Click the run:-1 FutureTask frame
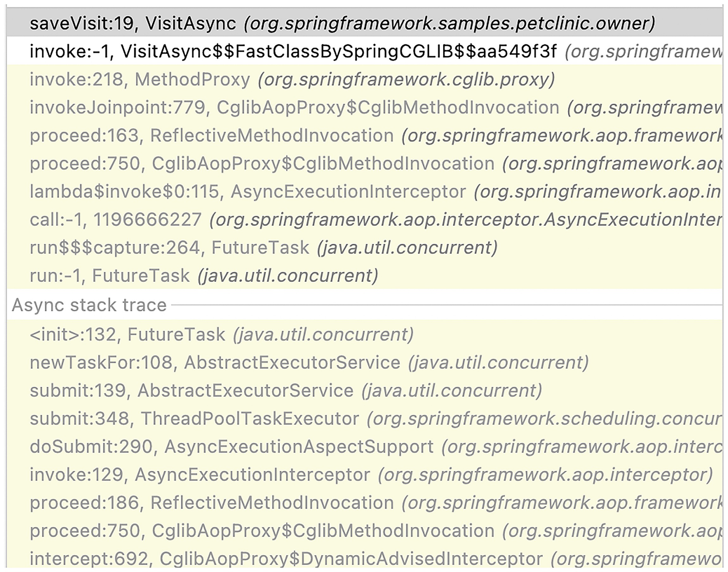The width and height of the screenshot is (728, 572). [x=203, y=276]
